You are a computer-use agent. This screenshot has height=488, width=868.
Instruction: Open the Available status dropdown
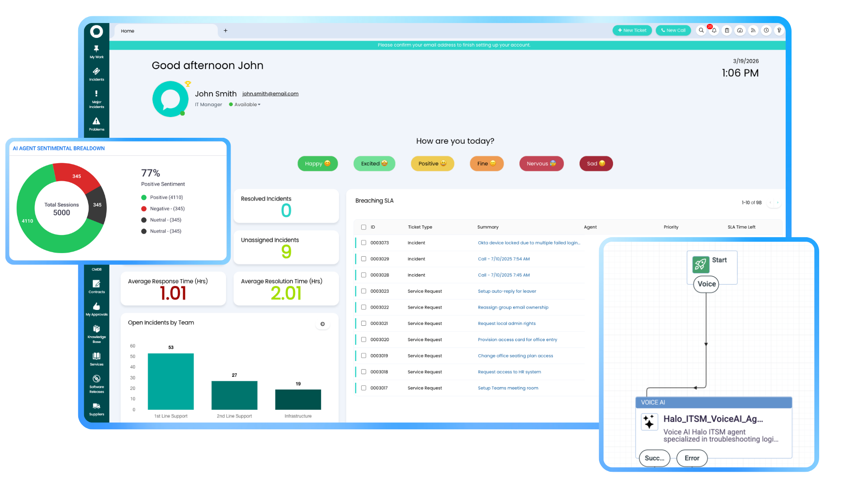(x=245, y=104)
